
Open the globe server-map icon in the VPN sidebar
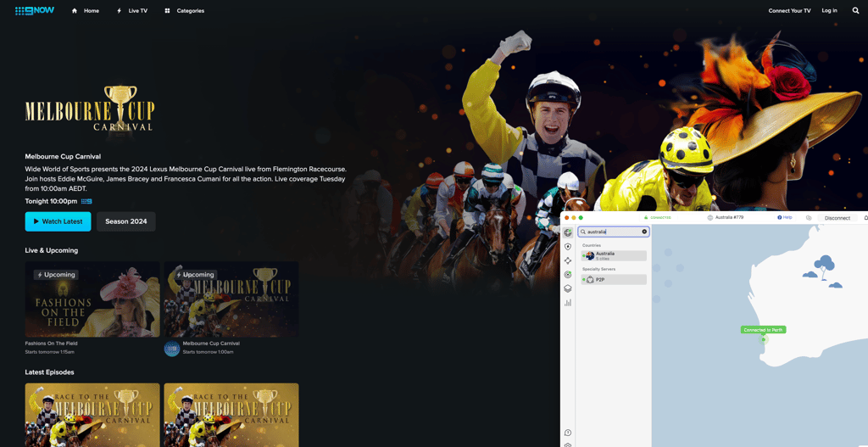pyautogui.click(x=567, y=232)
